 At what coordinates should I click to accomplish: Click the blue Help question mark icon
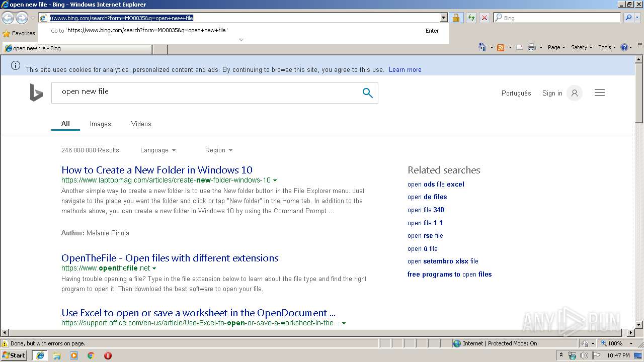coord(624,47)
